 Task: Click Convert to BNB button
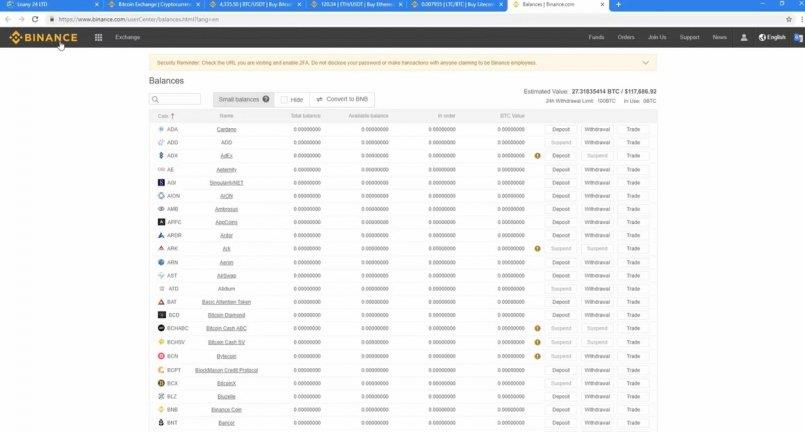click(342, 99)
